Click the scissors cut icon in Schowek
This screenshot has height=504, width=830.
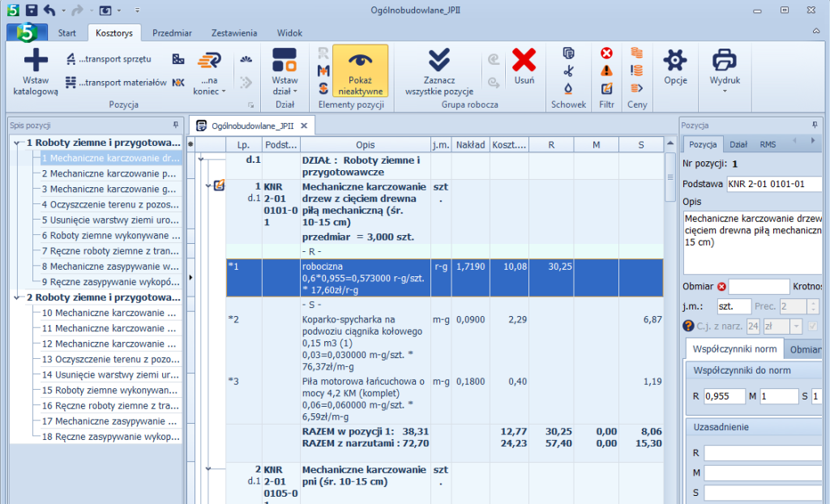tap(568, 70)
